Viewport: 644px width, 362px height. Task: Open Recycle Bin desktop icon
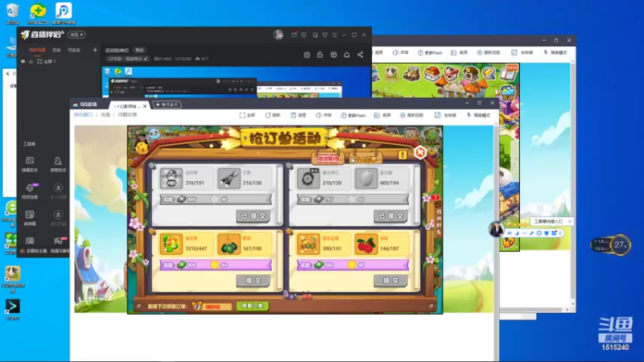tap(13, 13)
